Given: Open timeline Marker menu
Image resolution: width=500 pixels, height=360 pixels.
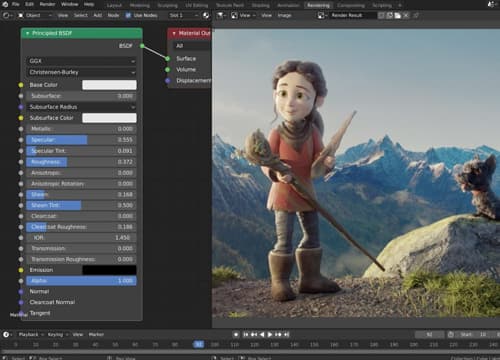Looking at the screenshot, I should tap(96, 334).
